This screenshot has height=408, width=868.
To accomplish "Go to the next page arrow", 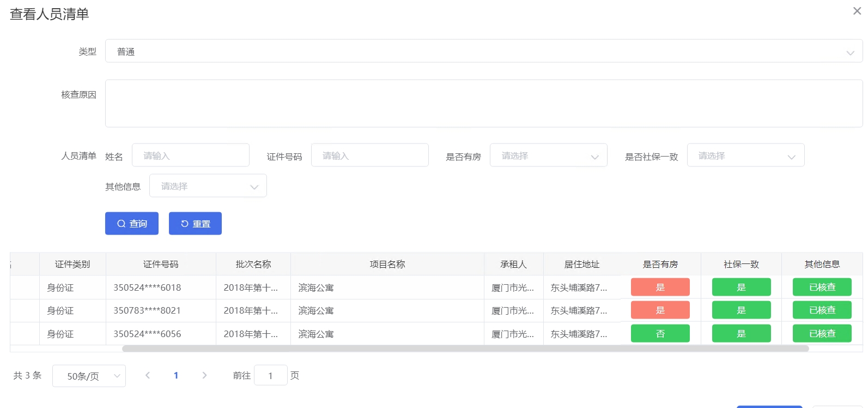I will click(x=204, y=375).
